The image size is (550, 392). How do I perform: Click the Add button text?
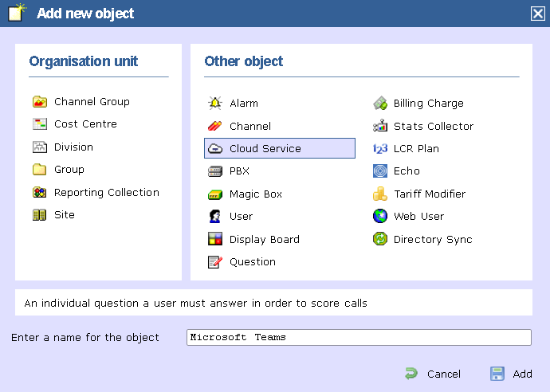pos(522,374)
